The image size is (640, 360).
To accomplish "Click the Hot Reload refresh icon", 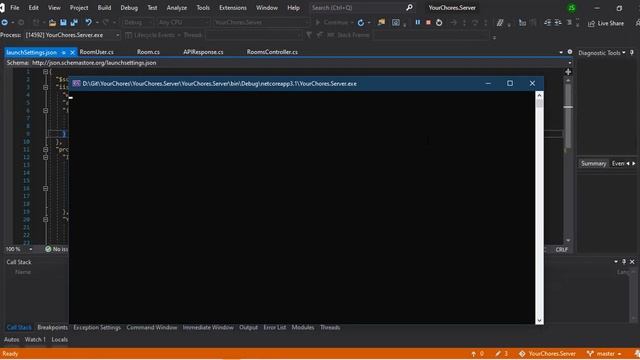I will [361, 23].
